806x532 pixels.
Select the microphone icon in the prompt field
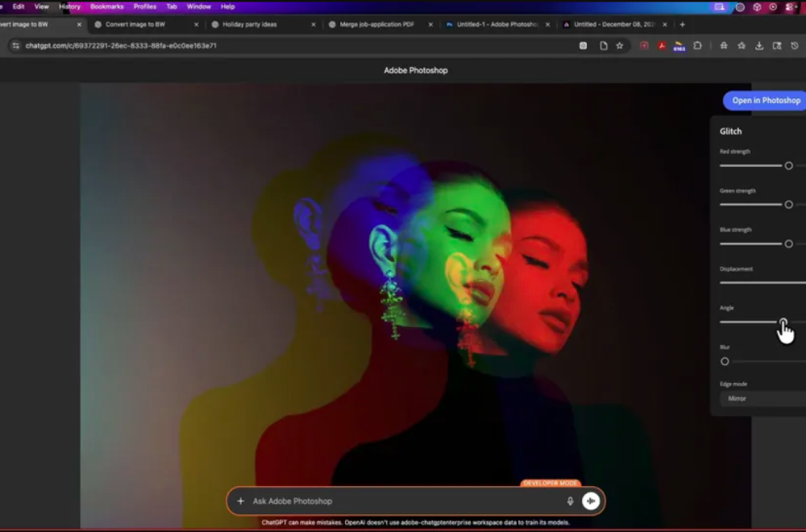point(571,501)
